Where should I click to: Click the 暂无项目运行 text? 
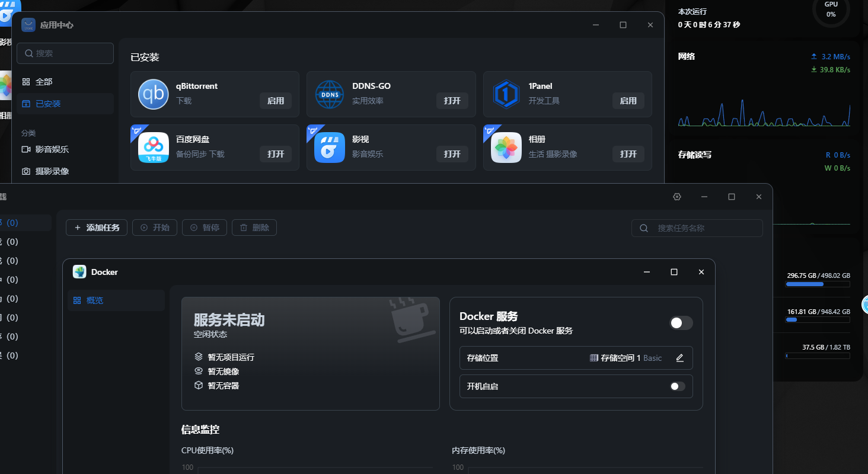click(x=231, y=357)
